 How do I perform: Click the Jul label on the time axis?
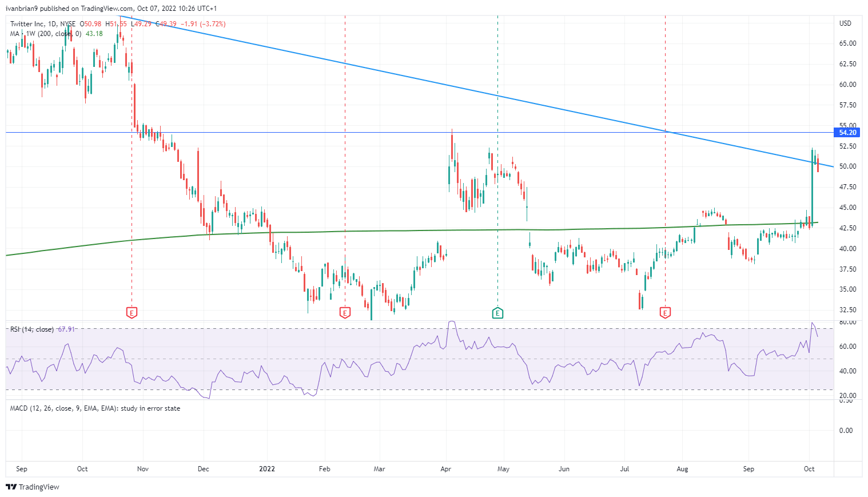coord(624,469)
